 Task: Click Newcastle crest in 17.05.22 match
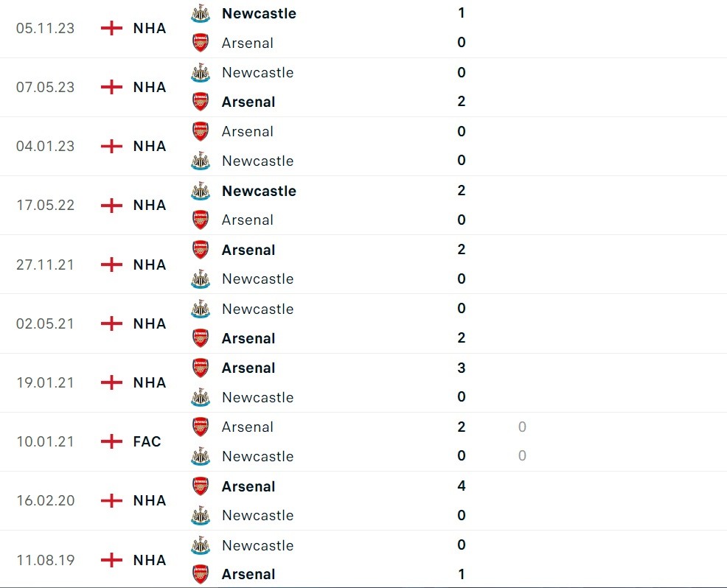(200, 191)
